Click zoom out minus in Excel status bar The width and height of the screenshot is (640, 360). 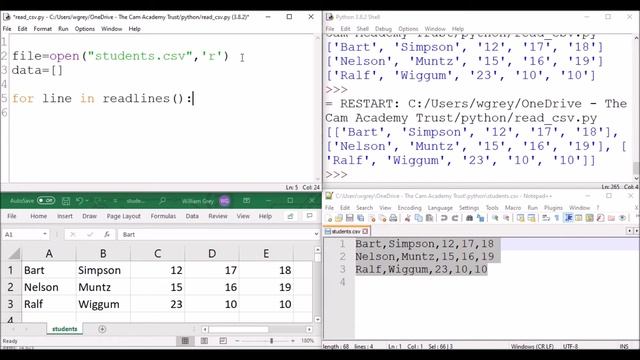point(238,340)
